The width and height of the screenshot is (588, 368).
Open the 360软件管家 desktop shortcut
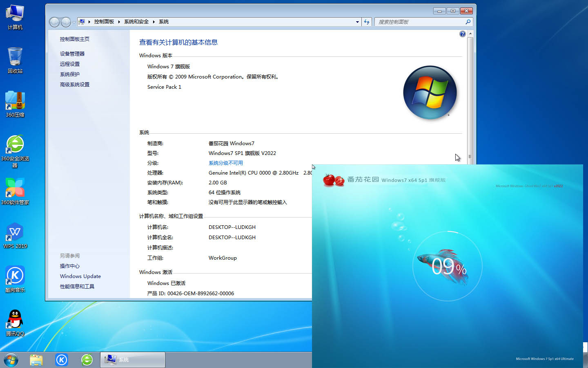point(15,191)
